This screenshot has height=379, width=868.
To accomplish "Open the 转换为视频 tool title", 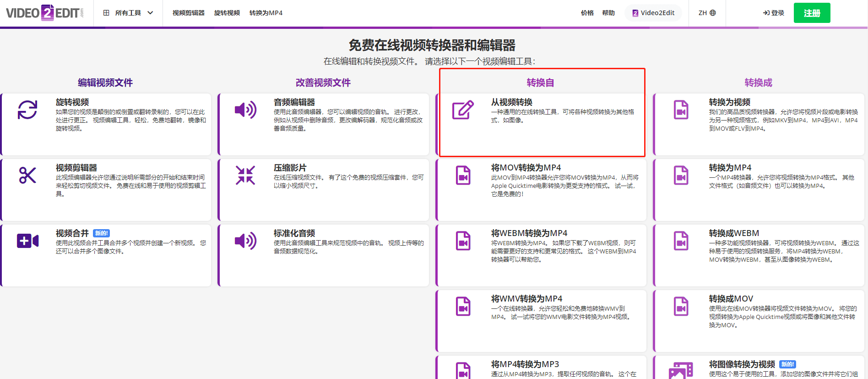I will (x=730, y=102).
